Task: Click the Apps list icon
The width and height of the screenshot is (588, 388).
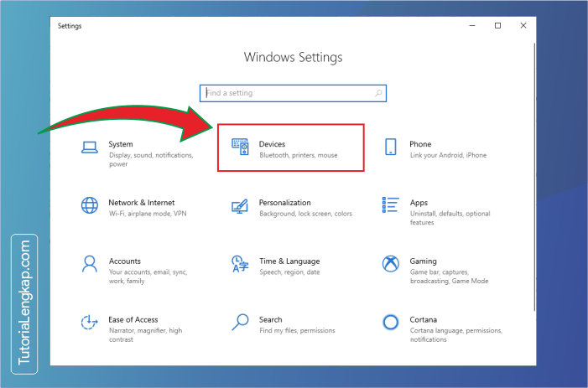Action: [390, 204]
